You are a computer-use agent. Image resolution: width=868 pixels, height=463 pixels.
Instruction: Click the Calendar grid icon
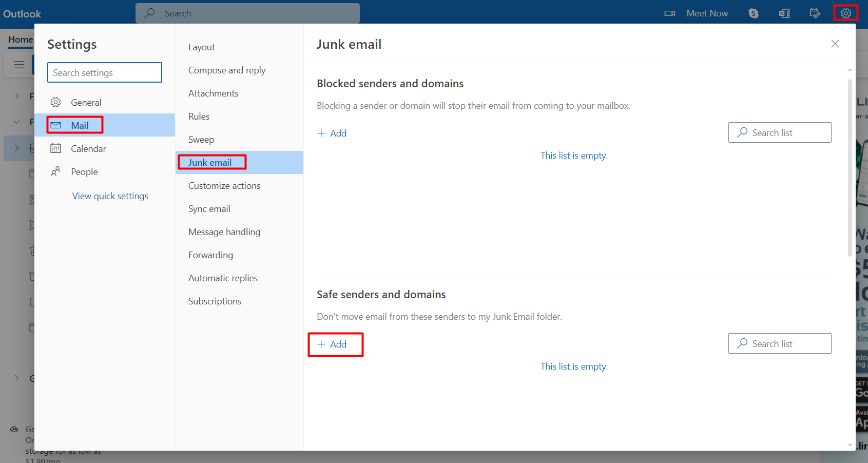click(x=55, y=148)
